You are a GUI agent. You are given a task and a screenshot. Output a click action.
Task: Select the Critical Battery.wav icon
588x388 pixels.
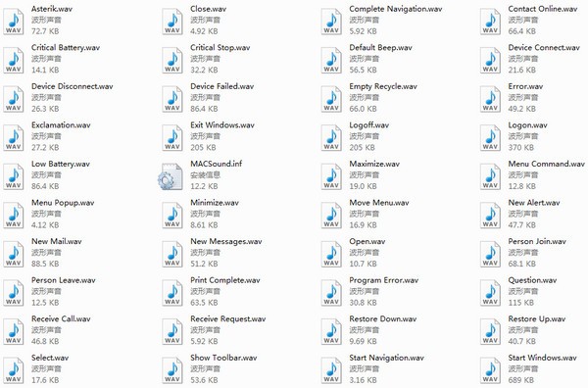(14, 60)
